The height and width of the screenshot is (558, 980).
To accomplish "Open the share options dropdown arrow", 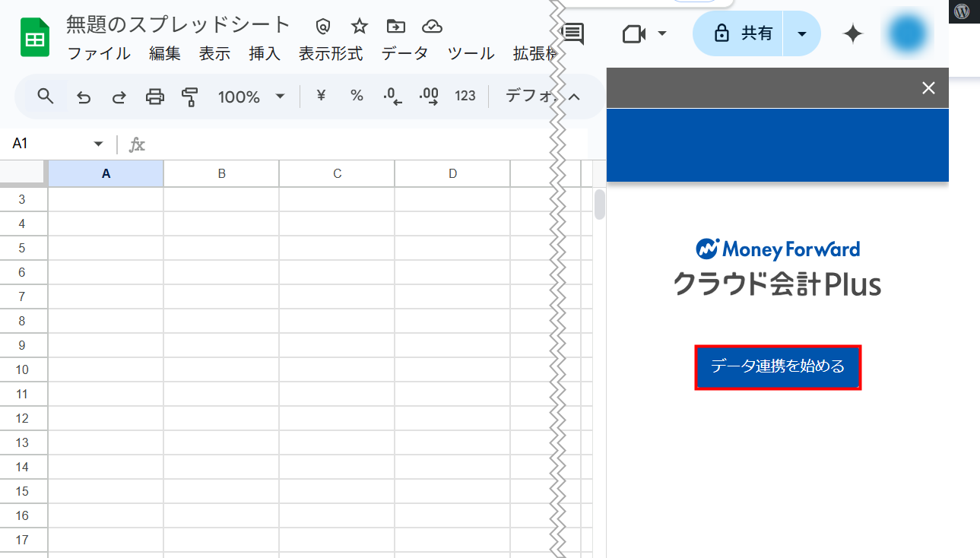I will coord(801,33).
